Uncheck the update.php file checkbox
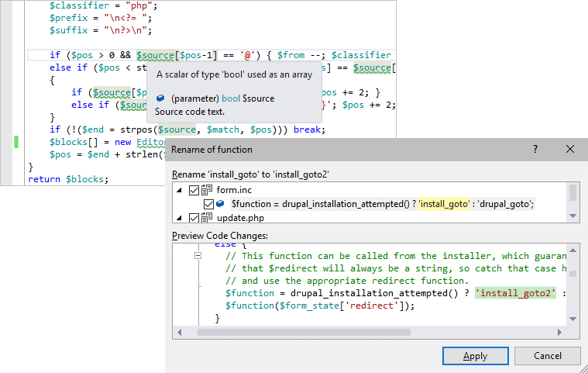The width and height of the screenshot is (588, 373). (x=194, y=218)
